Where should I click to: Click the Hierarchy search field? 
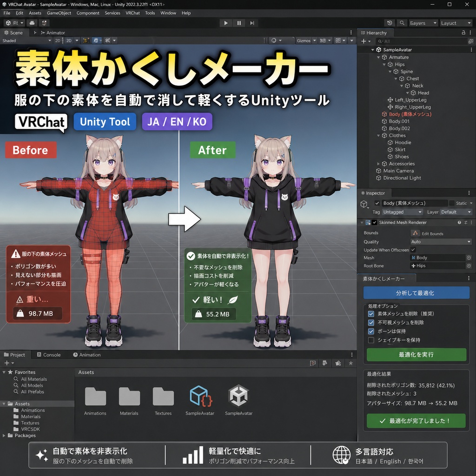(x=421, y=41)
